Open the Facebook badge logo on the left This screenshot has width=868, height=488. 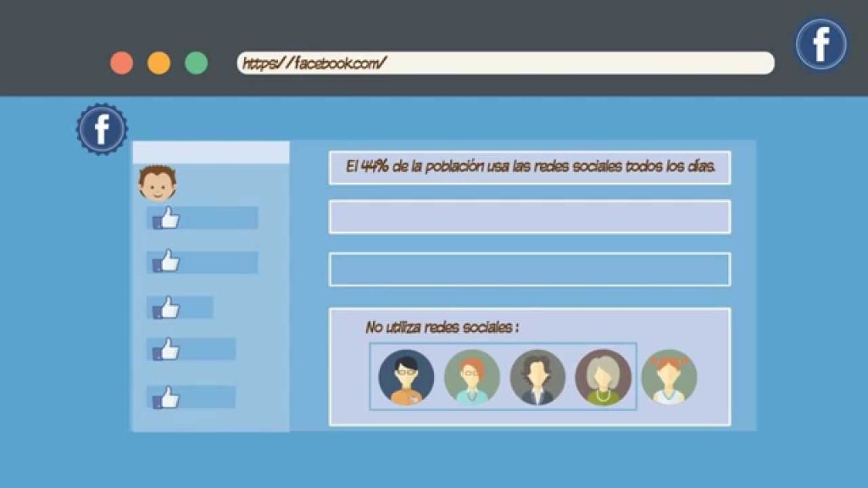(x=103, y=128)
